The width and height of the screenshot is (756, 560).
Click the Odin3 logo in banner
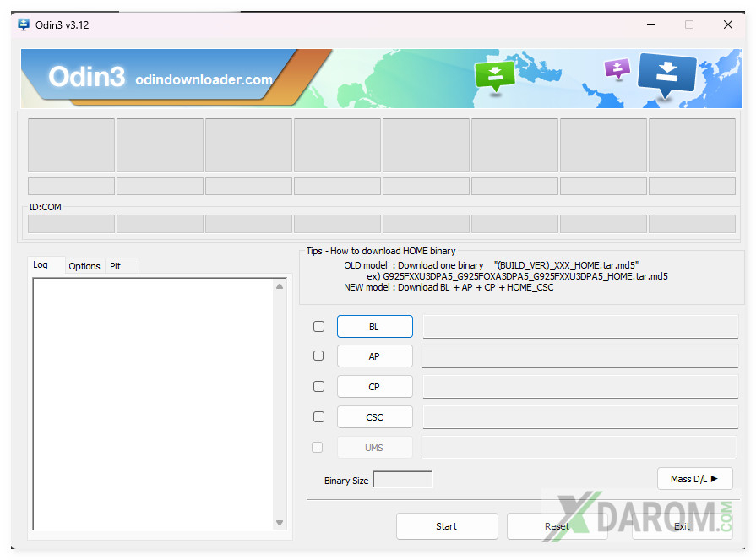tap(86, 77)
